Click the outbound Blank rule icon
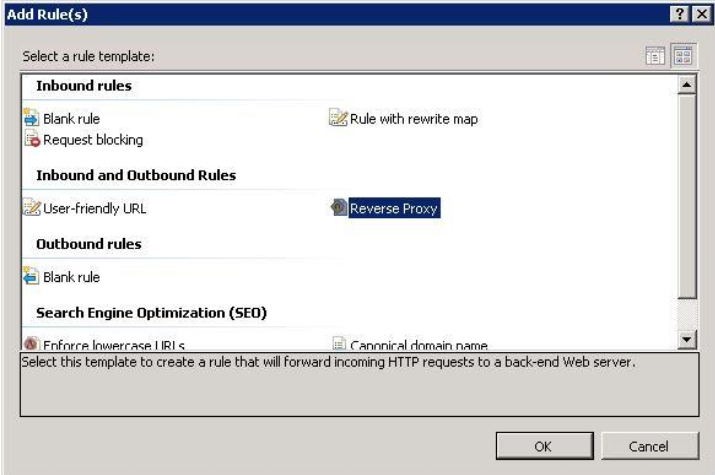Viewport: 715px width, 475px height. point(31,276)
